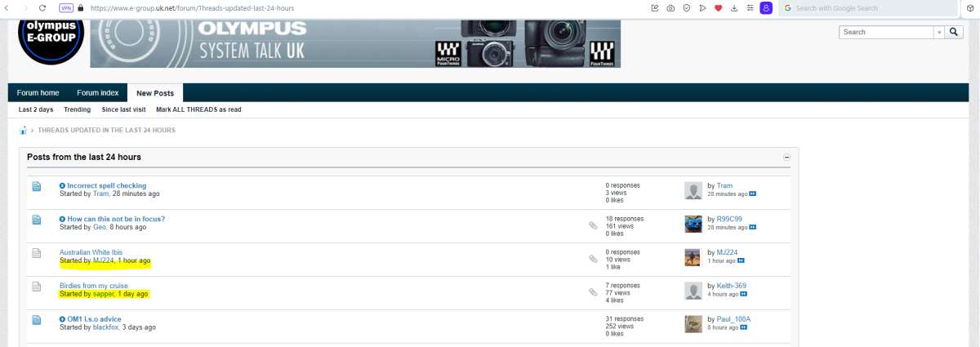Open Geo's profile link

coord(100,227)
